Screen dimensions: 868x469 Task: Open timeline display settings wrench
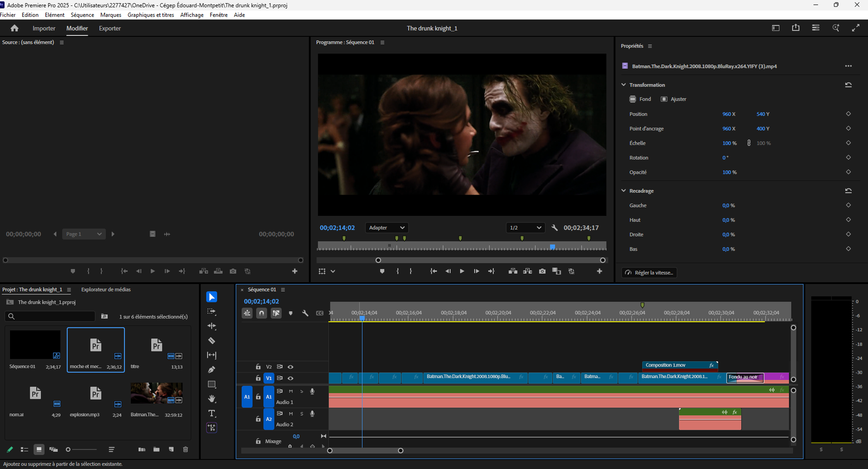(305, 313)
